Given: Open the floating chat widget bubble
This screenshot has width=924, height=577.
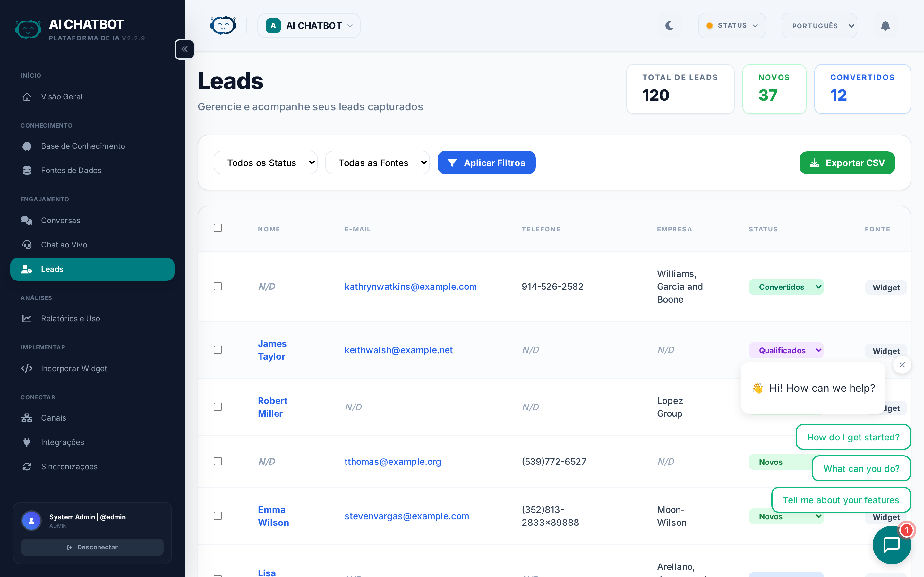Looking at the screenshot, I should 892,545.
